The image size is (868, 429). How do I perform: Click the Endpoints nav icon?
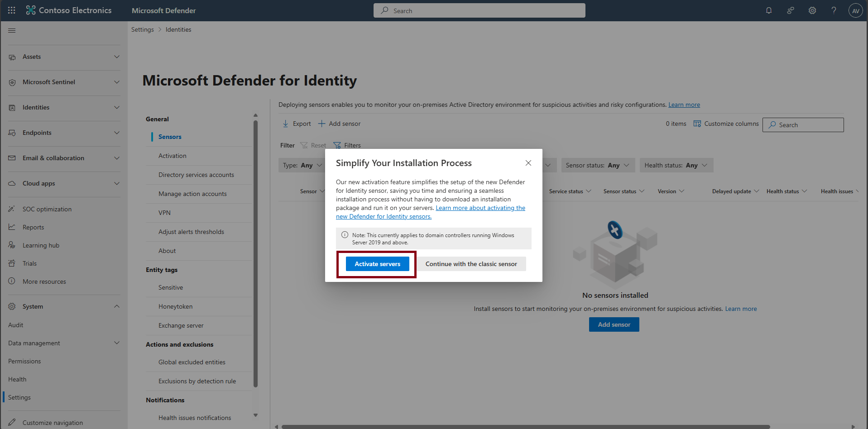(12, 133)
